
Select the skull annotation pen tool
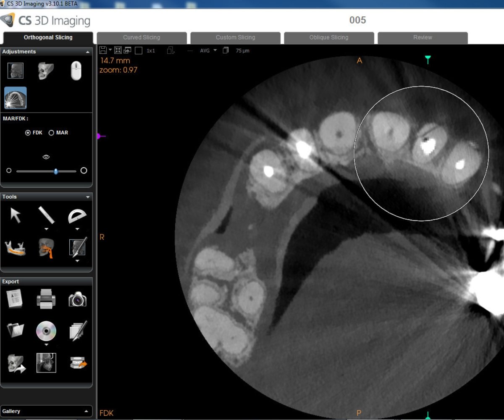[77, 247]
